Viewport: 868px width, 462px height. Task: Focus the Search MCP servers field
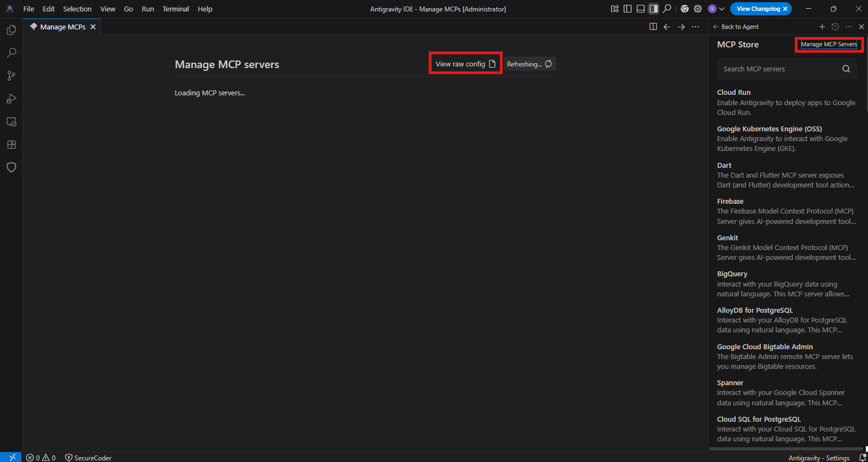click(x=787, y=69)
